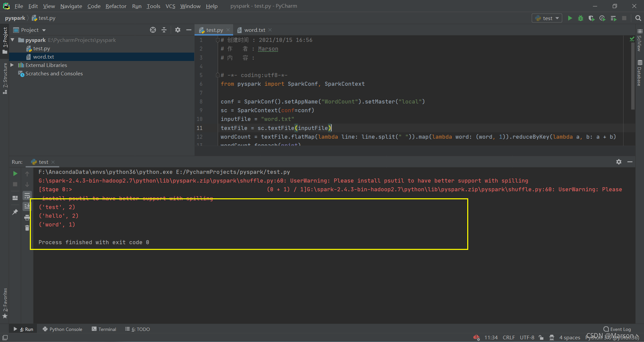The image size is (644, 342).
Task: Change file encoding UTF-8 in status bar
Action: 527,338
